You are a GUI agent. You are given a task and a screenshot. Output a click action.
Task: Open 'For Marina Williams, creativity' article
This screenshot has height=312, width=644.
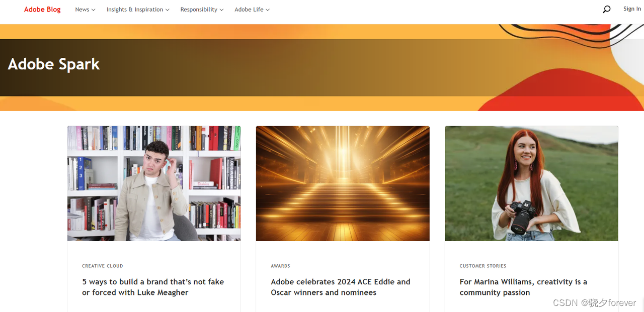point(523,287)
